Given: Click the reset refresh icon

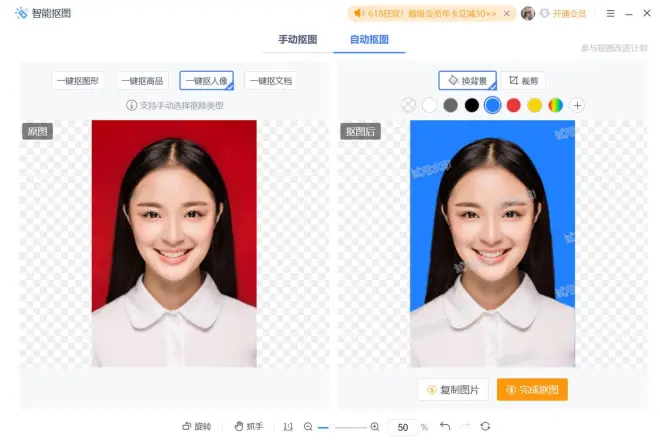Looking at the screenshot, I should [485, 426].
